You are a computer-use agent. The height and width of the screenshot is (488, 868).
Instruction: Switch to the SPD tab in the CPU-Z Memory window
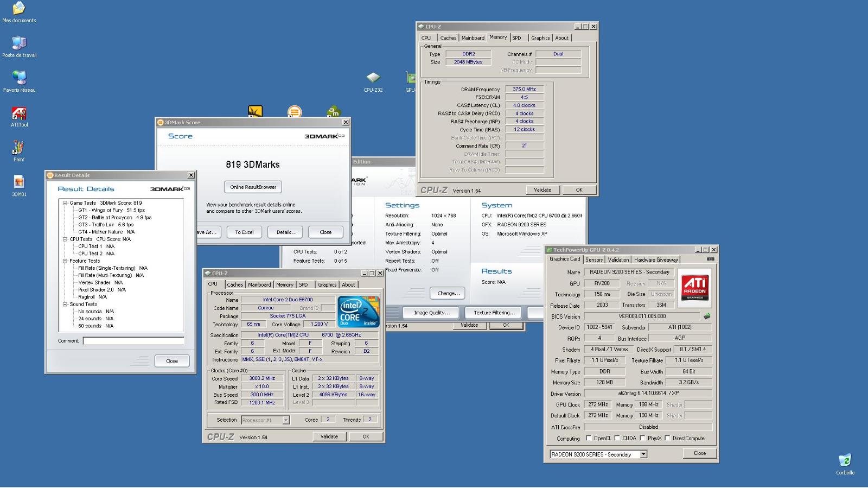pos(516,38)
